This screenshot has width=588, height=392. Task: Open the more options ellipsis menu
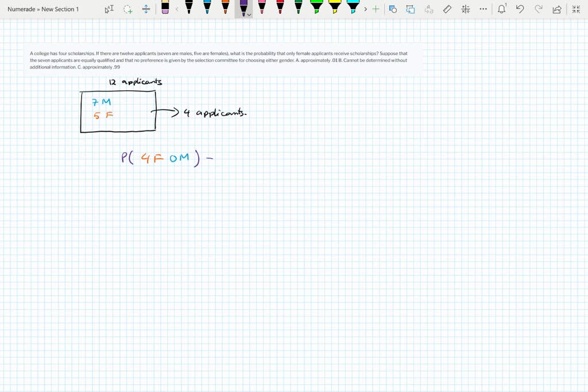(x=483, y=9)
